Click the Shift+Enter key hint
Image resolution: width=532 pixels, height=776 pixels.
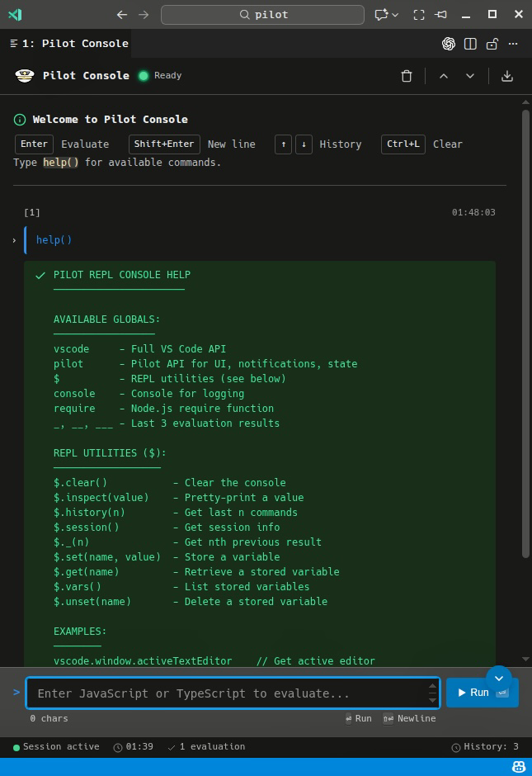pos(164,144)
